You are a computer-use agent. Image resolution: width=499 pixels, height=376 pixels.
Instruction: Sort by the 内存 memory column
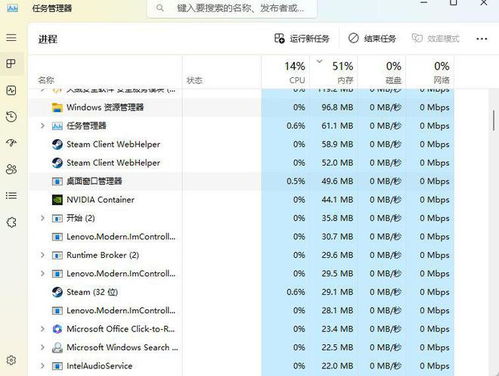coord(334,72)
